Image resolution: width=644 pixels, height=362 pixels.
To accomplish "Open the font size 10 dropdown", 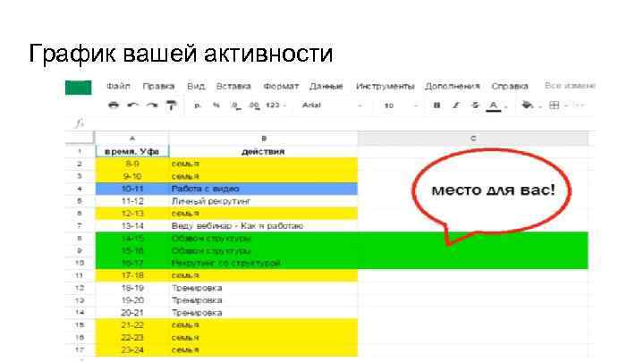I will [400, 105].
